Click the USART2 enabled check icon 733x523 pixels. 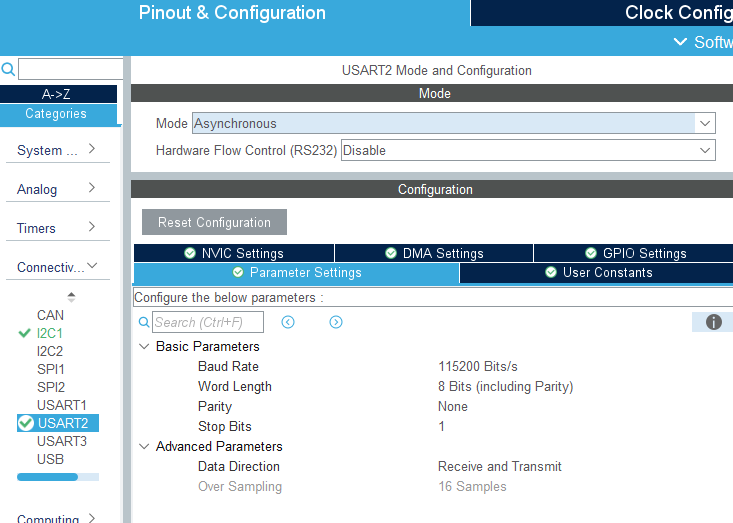26,423
